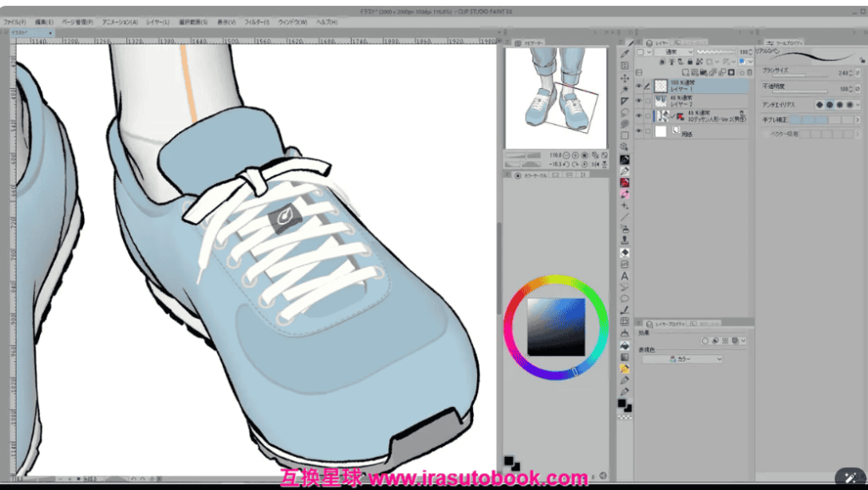This screenshot has height=490, width=868.
Task: Open the layer blend mode dropdown 通常
Action: click(674, 53)
